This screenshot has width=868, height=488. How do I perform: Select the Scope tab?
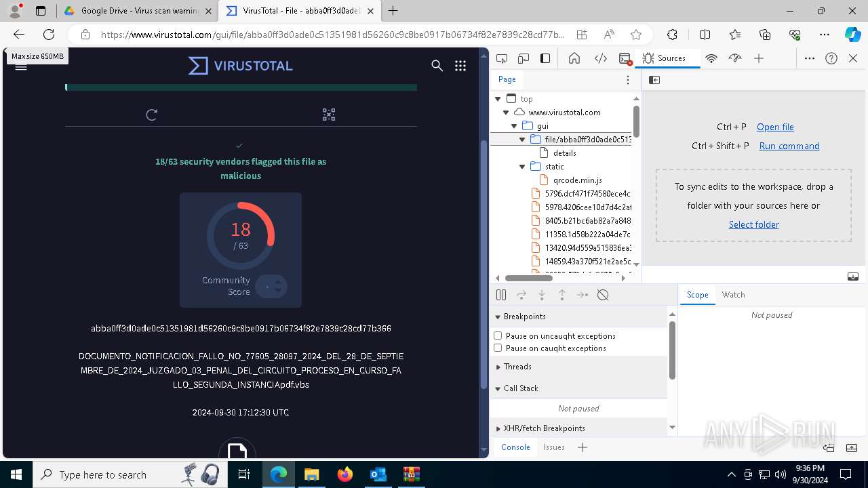click(x=697, y=295)
